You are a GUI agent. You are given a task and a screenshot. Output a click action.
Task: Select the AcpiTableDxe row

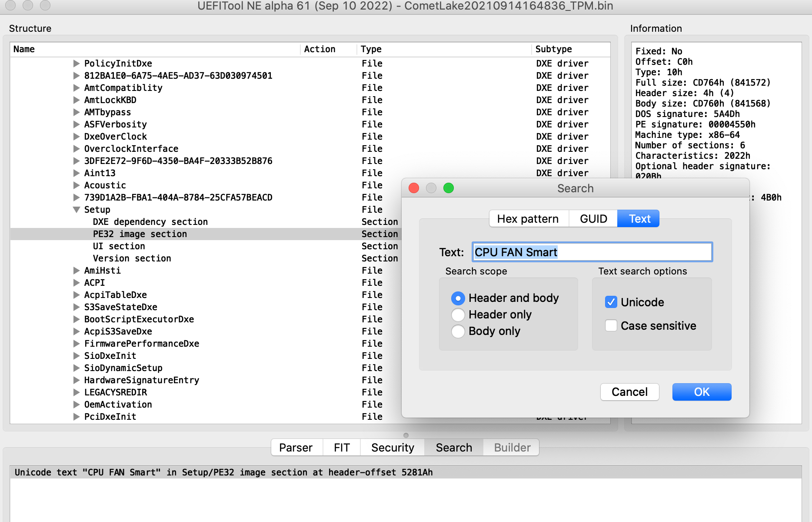[x=206, y=295]
